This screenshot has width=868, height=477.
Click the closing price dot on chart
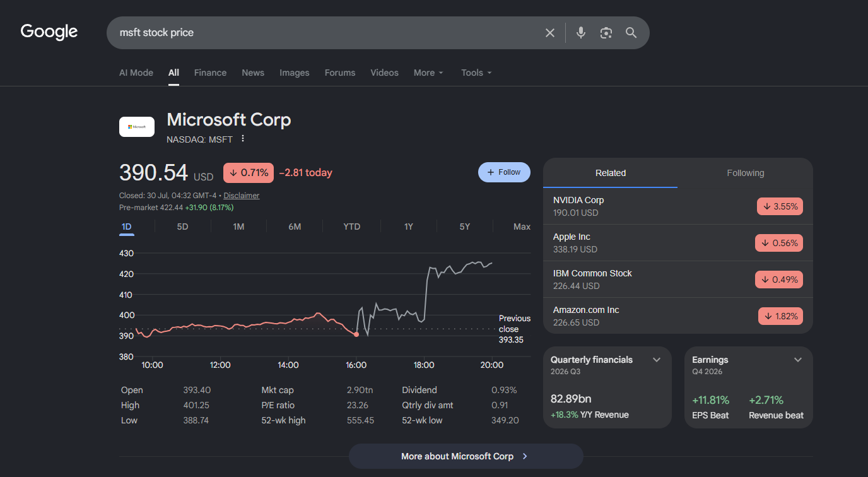click(x=356, y=334)
